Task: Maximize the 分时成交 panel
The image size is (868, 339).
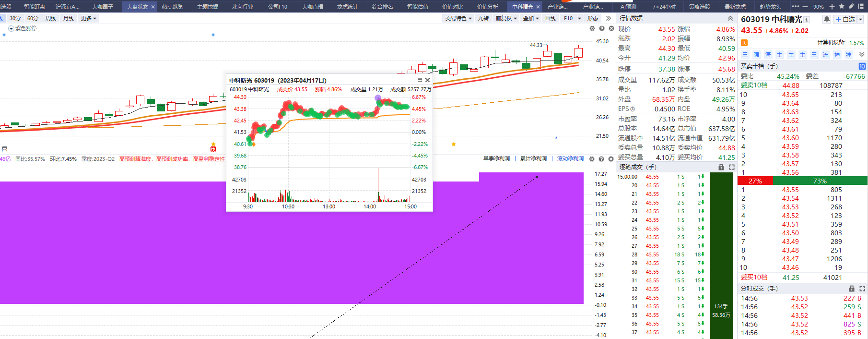Action: (862, 289)
